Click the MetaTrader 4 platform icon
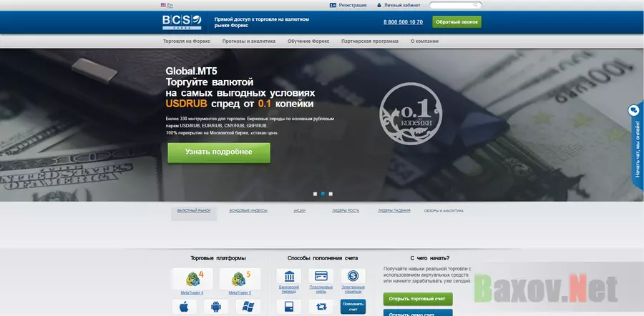The width and height of the screenshot is (644, 316). click(192, 279)
